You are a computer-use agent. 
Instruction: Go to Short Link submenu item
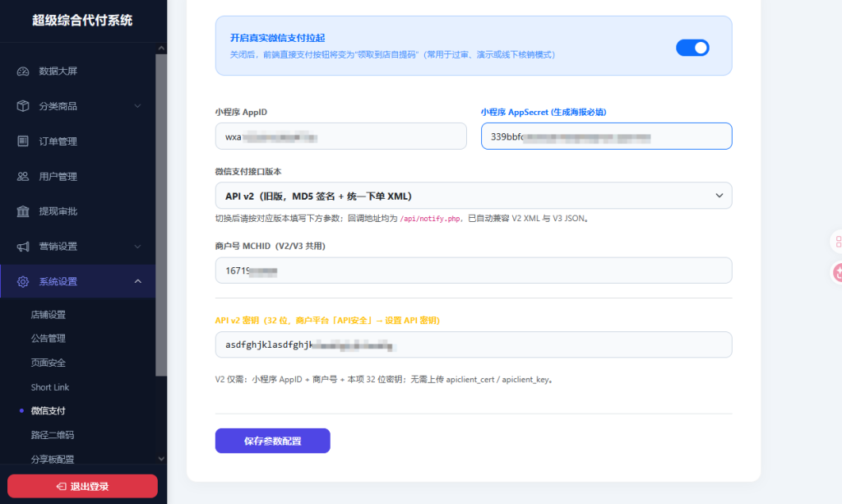coord(50,387)
